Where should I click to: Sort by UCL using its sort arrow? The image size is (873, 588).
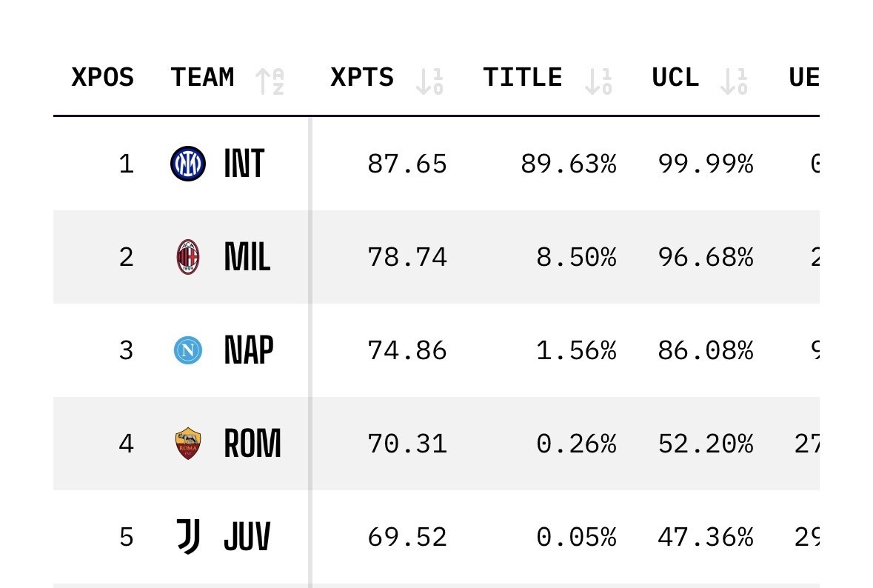(x=734, y=81)
